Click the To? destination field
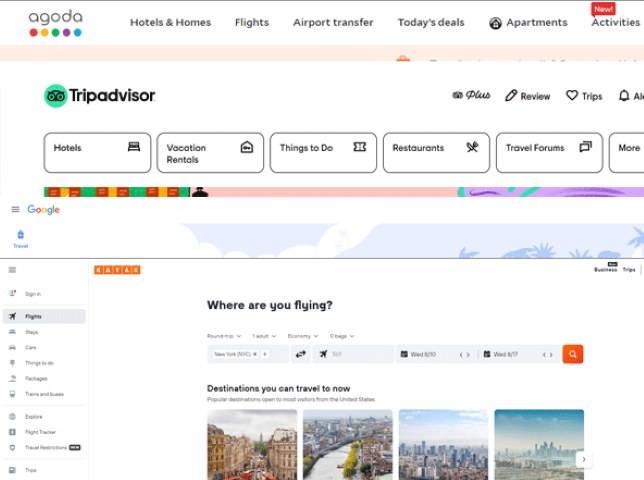The width and height of the screenshot is (644, 480). [353, 354]
